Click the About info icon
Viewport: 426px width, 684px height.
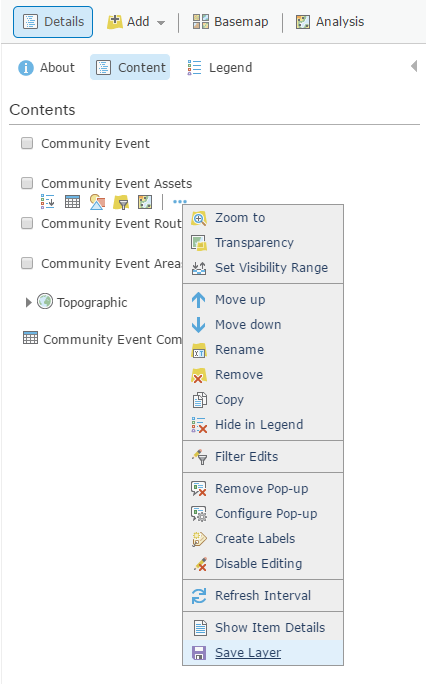[x=26, y=68]
